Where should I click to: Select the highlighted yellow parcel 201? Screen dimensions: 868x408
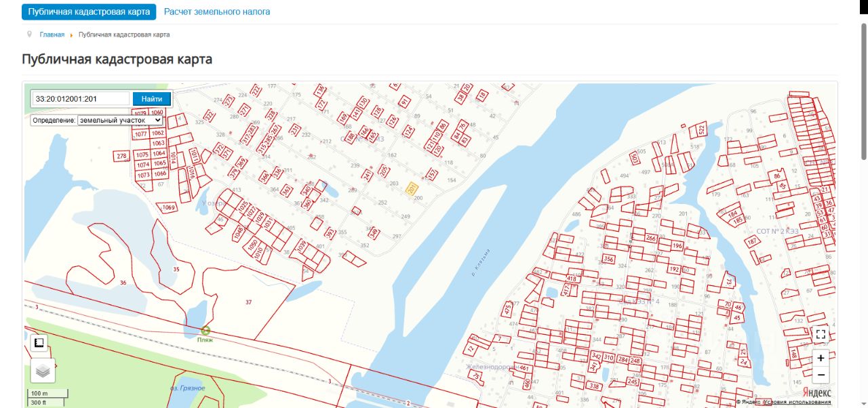tap(411, 189)
